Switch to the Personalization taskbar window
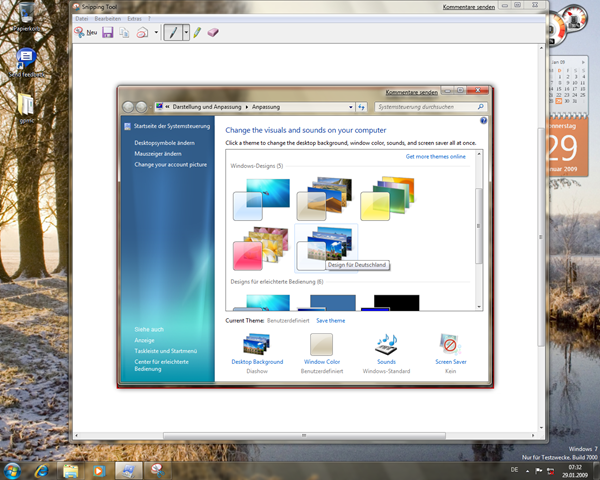This screenshot has height=480, width=600. pyautogui.click(x=128, y=471)
